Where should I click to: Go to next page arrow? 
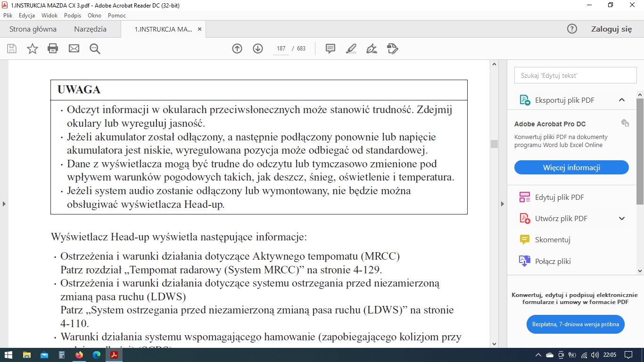pyautogui.click(x=258, y=49)
